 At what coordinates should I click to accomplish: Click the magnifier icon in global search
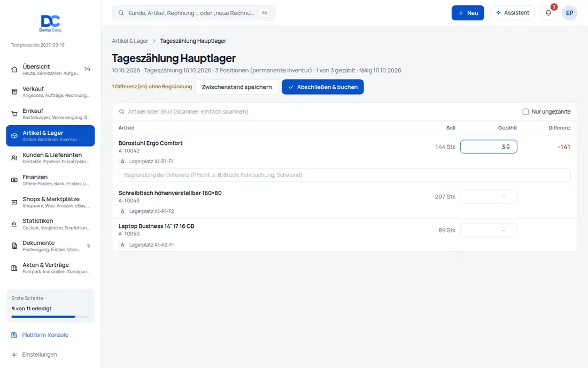[121, 13]
